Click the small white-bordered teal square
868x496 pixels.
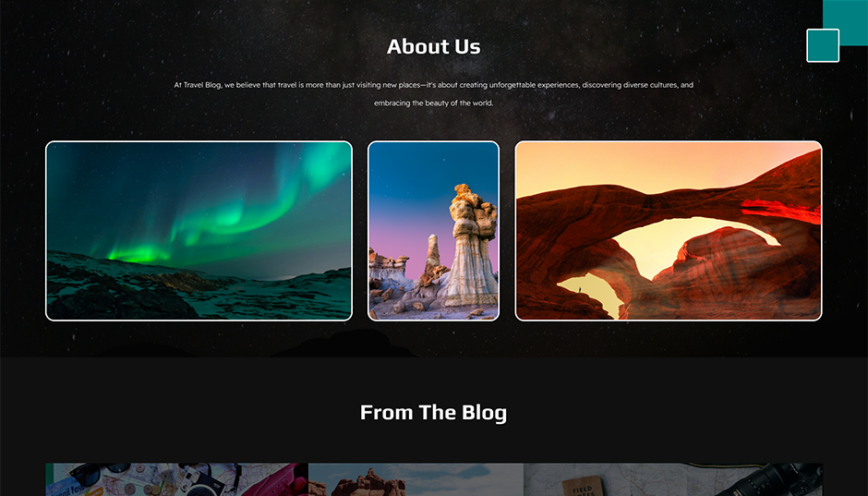coord(823,45)
